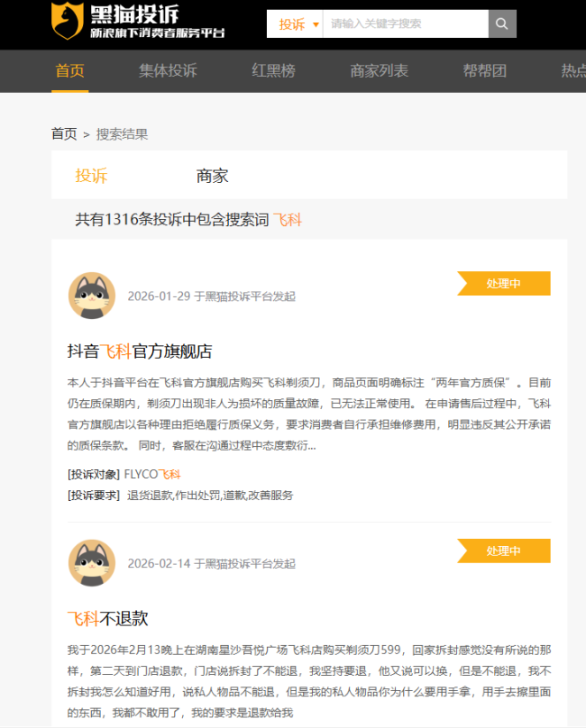This screenshot has height=728, width=586.
Task: Click the 黑猫投诉 cat logo
Action: pos(66,23)
